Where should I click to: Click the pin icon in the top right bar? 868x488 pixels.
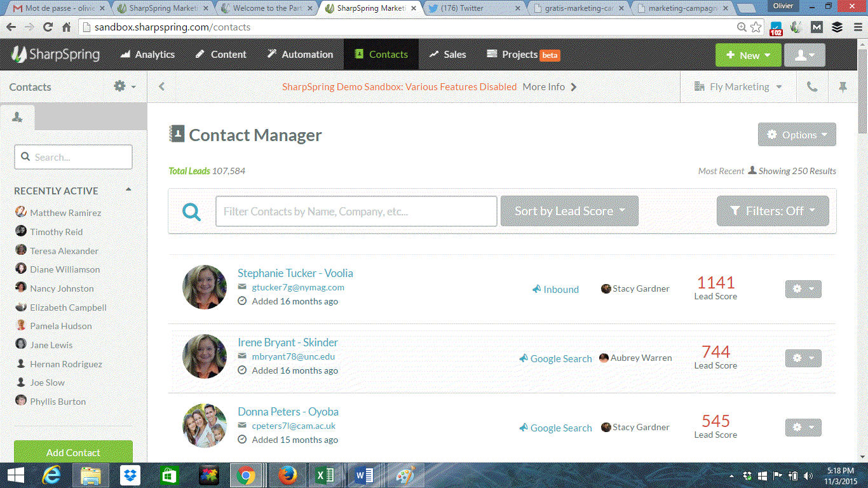pos(843,86)
